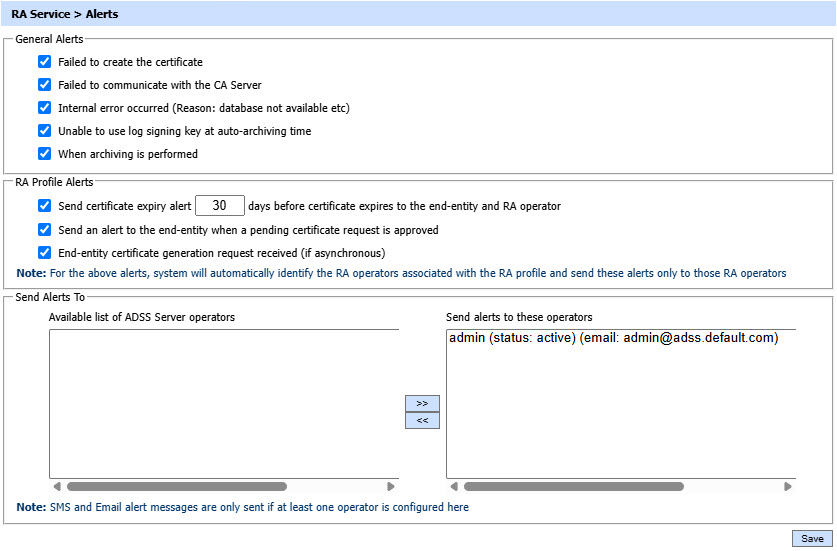Click the expiry alert days input field

pos(220,206)
